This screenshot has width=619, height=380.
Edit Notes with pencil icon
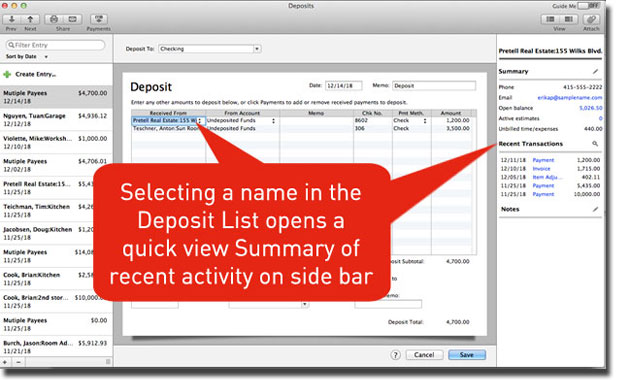595,209
